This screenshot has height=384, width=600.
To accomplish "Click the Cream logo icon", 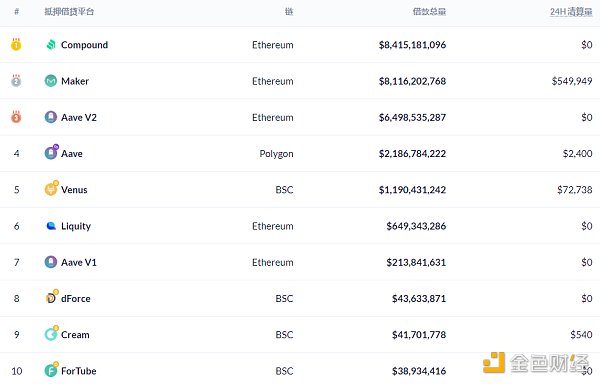I will [x=51, y=334].
